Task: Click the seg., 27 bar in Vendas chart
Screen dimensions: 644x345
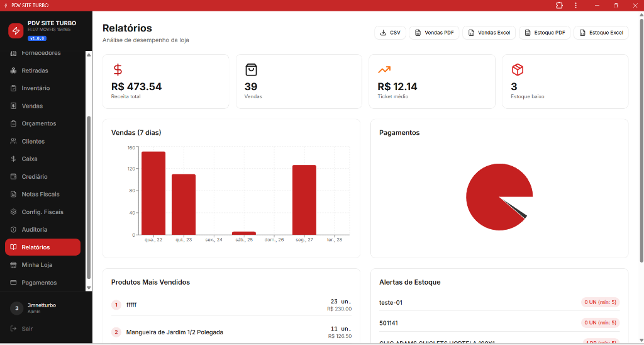Action: [304, 200]
